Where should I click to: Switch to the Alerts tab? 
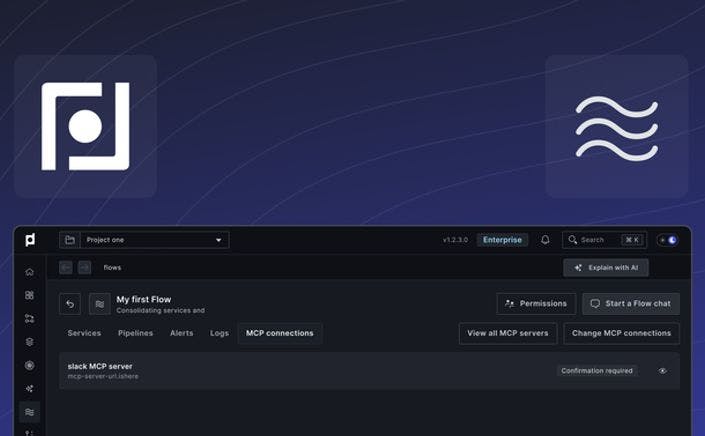182,333
